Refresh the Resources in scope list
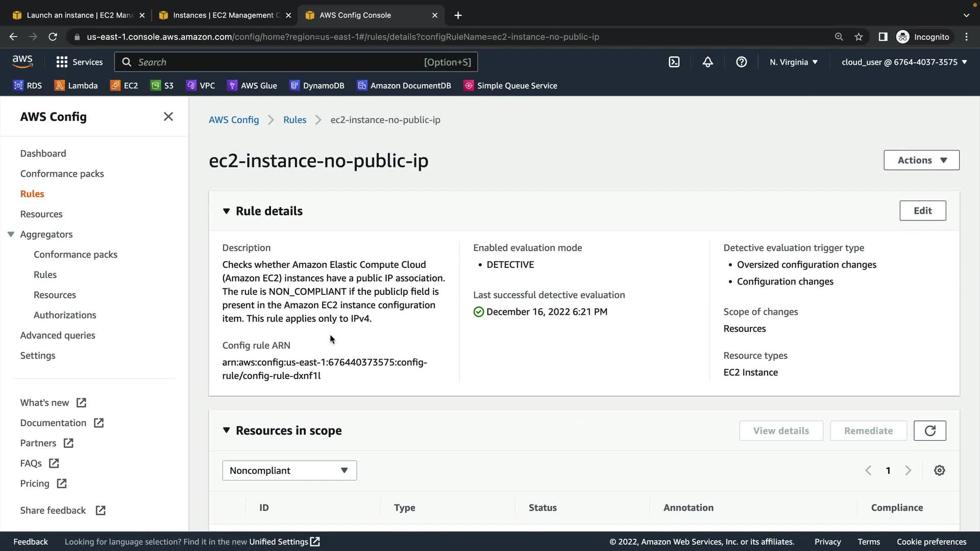This screenshot has width=980, height=551. (x=929, y=431)
